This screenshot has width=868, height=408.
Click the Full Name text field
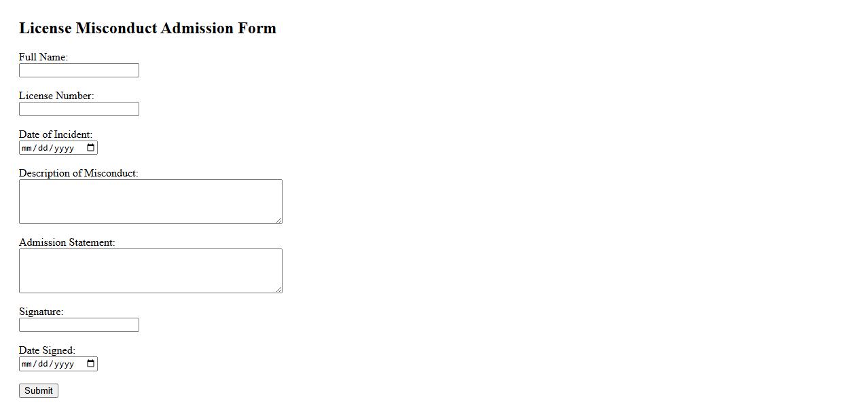tap(79, 71)
